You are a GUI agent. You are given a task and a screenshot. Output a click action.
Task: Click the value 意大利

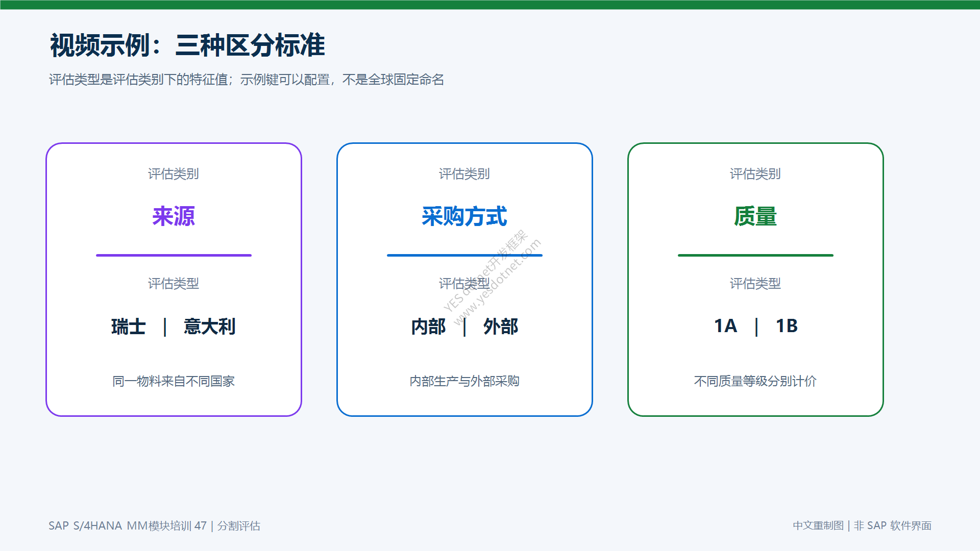[210, 327]
